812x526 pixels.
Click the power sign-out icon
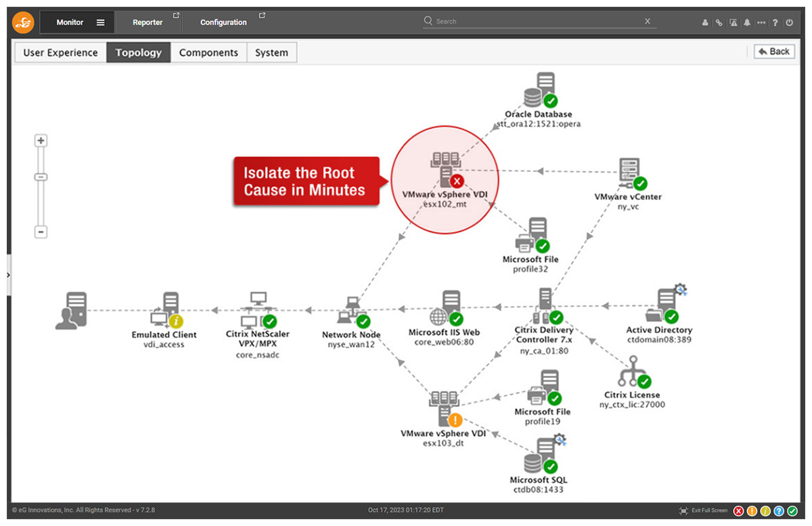tap(789, 22)
